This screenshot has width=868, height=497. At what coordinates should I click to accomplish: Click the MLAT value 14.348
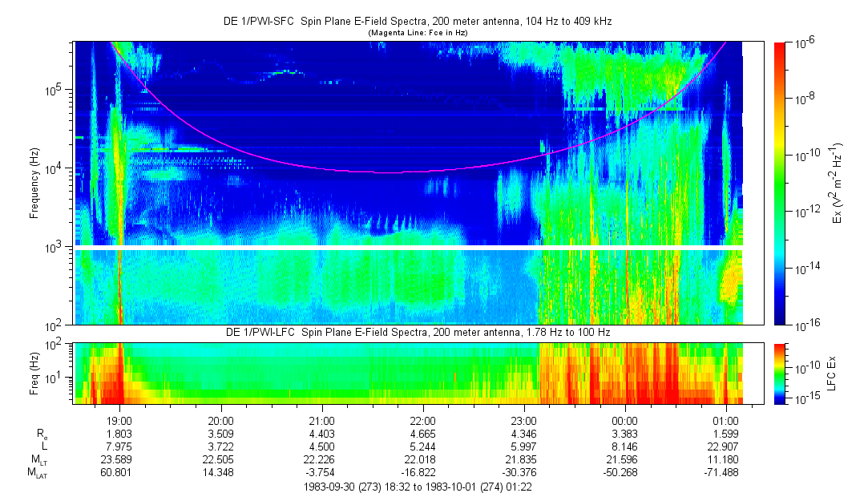point(218,473)
